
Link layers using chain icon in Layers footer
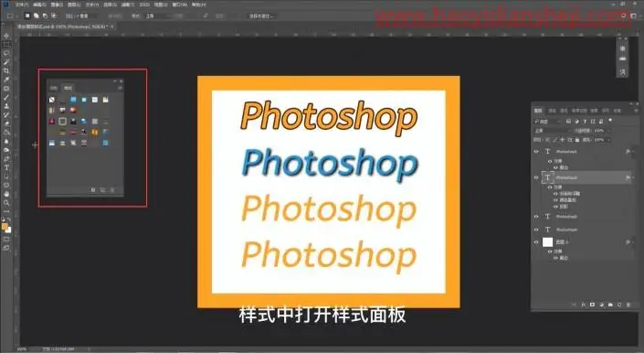pos(575,305)
